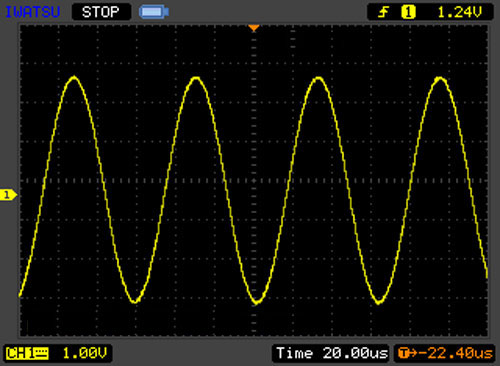Click the STOP acquisition status indicator
This screenshot has width=500, height=366.
(x=101, y=12)
